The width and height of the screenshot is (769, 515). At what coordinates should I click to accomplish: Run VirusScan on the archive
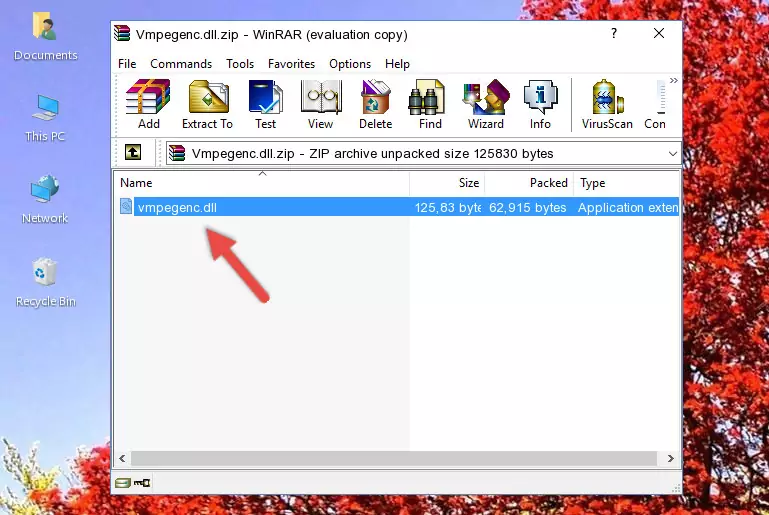coord(607,104)
